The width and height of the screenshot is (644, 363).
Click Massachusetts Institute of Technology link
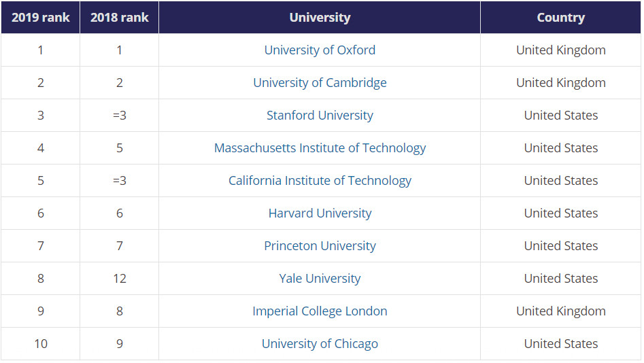[x=320, y=148]
